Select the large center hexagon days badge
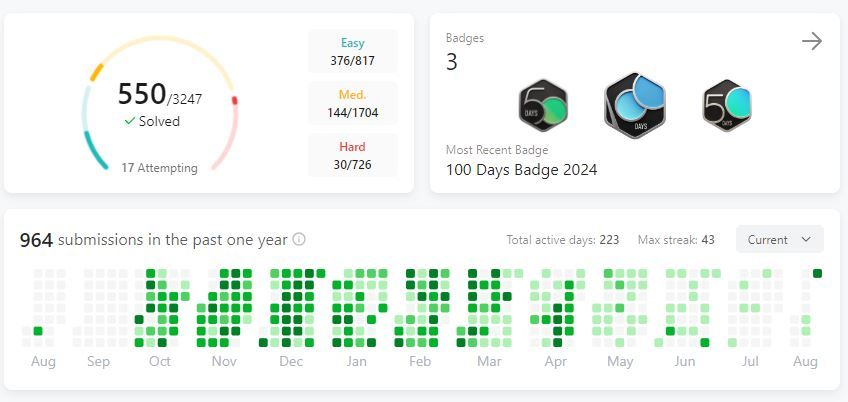 coord(635,106)
